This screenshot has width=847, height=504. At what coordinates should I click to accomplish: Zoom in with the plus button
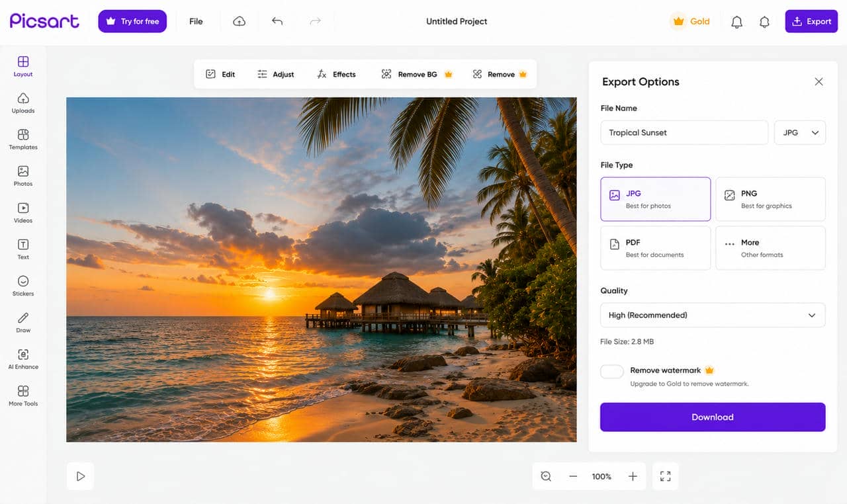coord(633,476)
